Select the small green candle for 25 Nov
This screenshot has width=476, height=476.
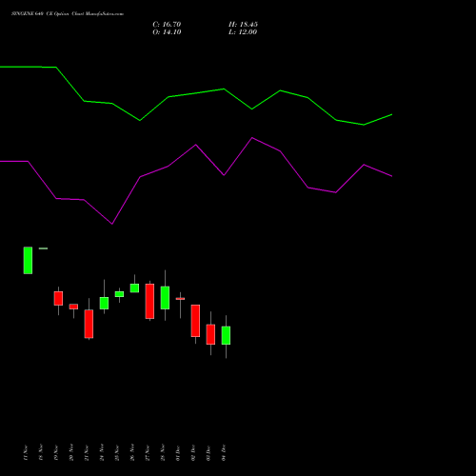(119, 294)
